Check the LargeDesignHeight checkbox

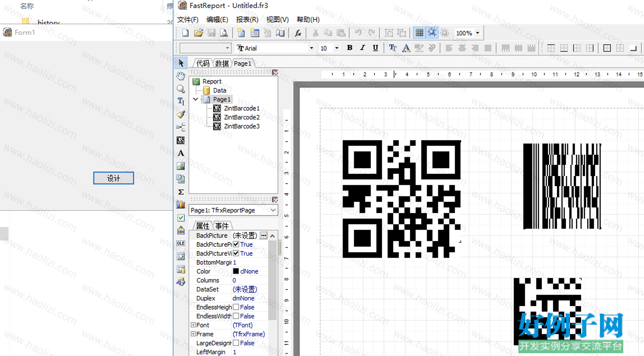(236, 343)
